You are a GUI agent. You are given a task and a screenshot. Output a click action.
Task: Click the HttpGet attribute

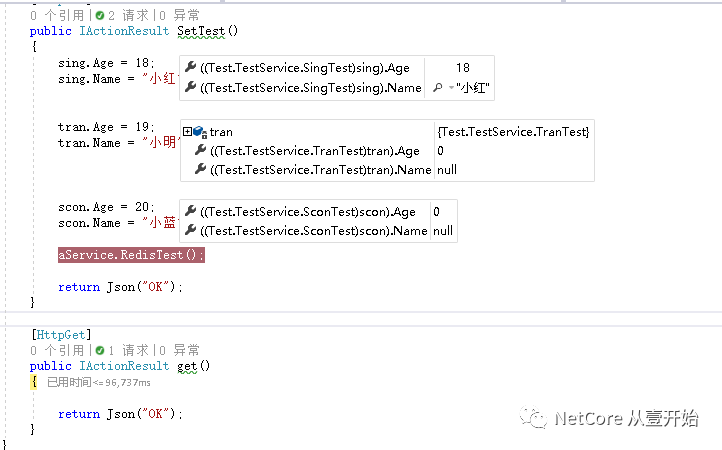point(61,334)
